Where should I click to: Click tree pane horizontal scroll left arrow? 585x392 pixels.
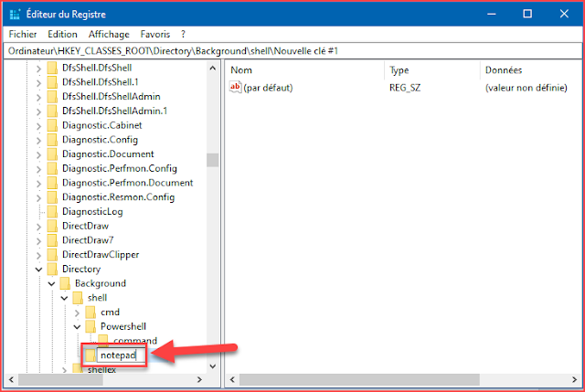[x=11, y=380]
